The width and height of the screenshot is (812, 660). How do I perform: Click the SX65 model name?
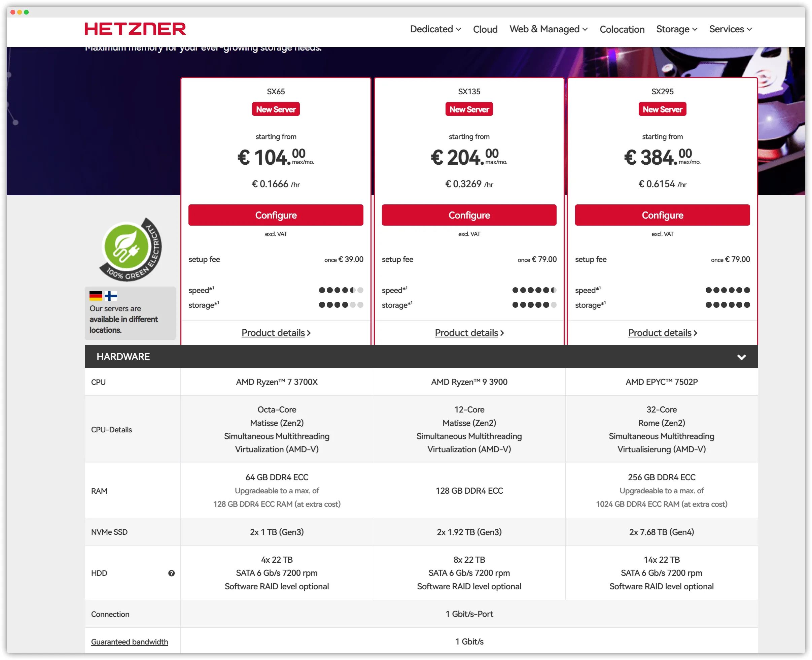point(276,92)
